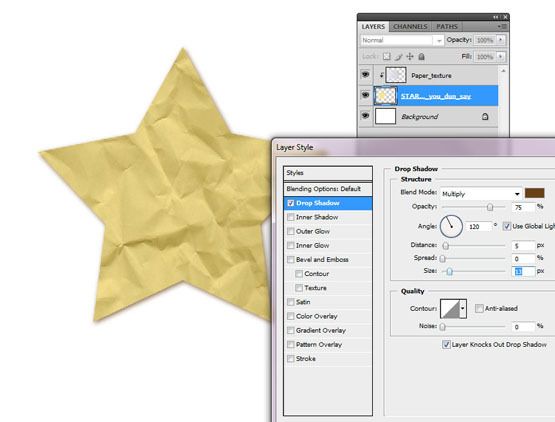The width and height of the screenshot is (555, 422).
Task: Click the brown drop shadow color swatch
Action: (x=534, y=193)
